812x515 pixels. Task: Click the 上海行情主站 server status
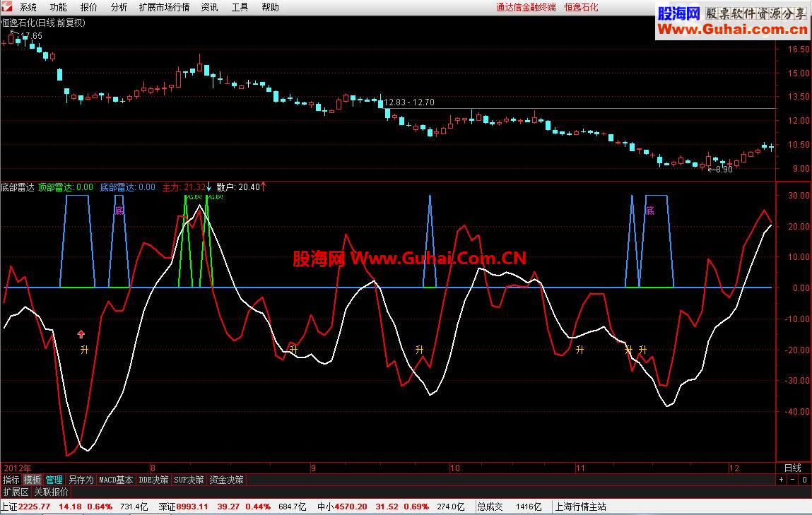coord(580,507)
